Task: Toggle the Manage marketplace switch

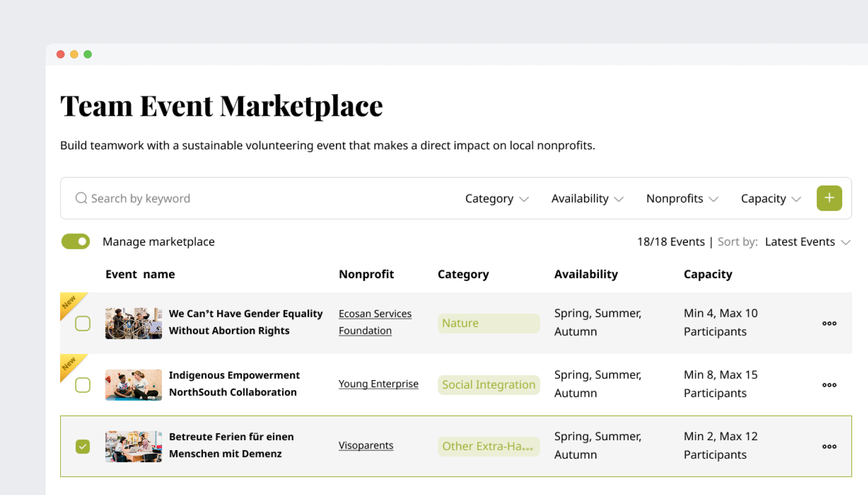Action: click(76, 242)
